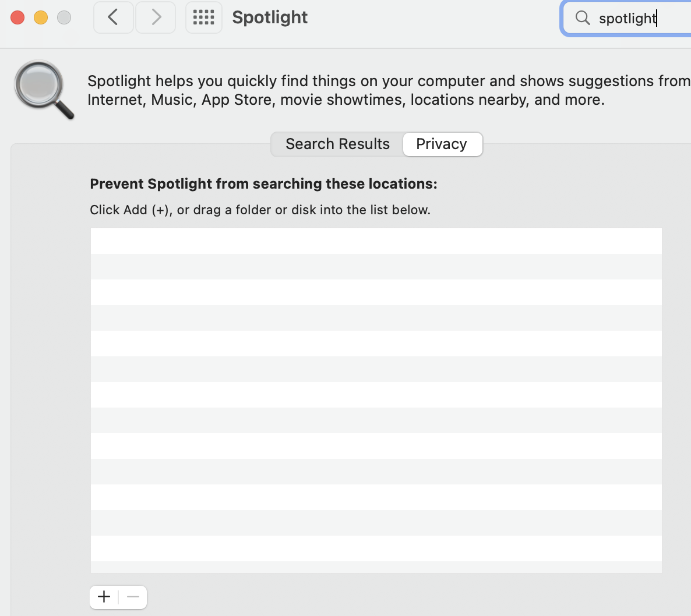Image resolution: width=691 pixels, height=616 pixels.
Task: Click the 'Spotlight helps you quickly find things' description
Action: point(389,90)
